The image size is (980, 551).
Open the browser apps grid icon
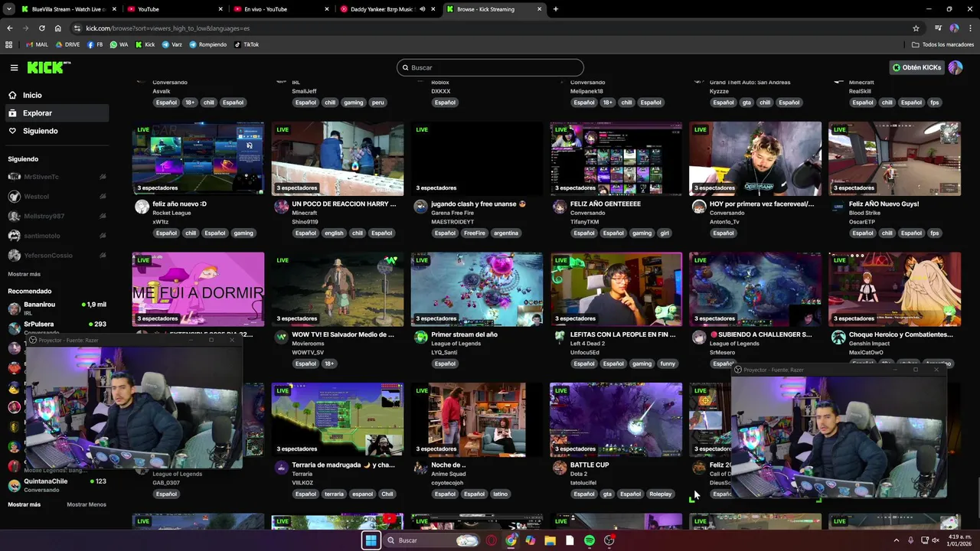[9, 44]
